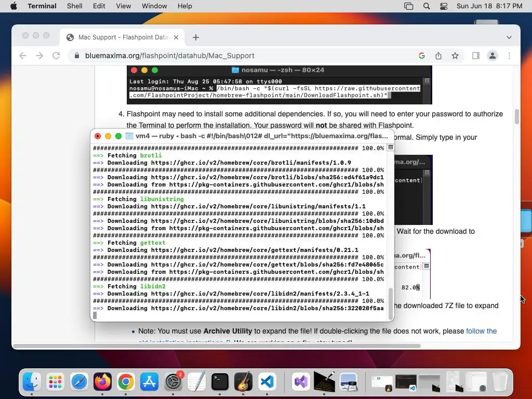Open Google Chrome from the Dock
This screenshot has height=399, width=532.
coord(126,381)
